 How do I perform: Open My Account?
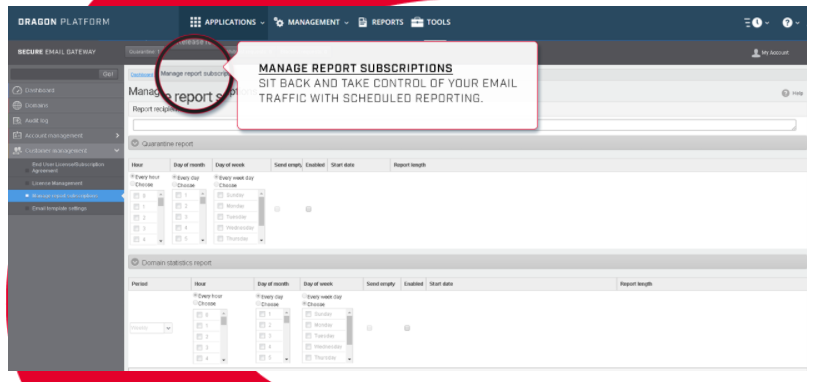(770, 52)
